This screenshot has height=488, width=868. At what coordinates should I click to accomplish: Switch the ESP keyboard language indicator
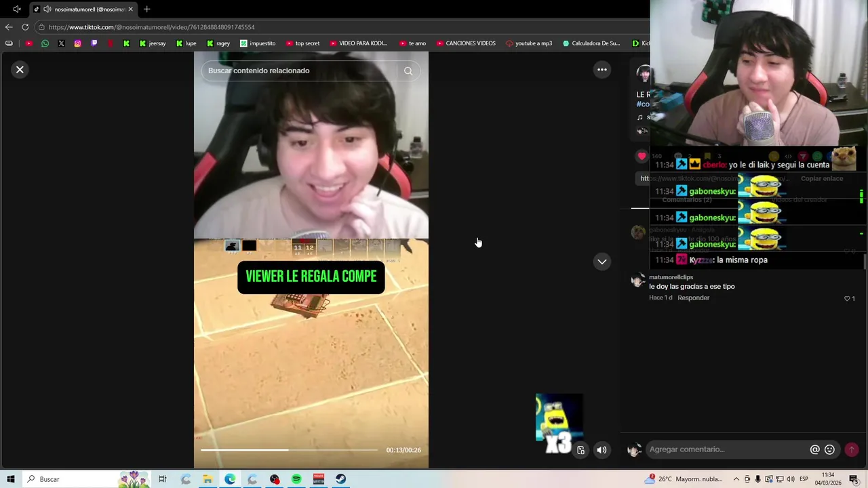pos(804,479)
